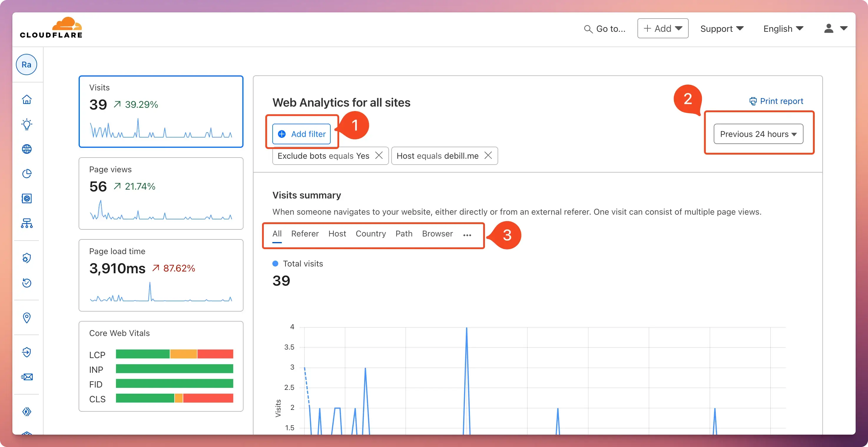
Task: Click the 39.29% visits change value
Action: (x=141, y=105)
